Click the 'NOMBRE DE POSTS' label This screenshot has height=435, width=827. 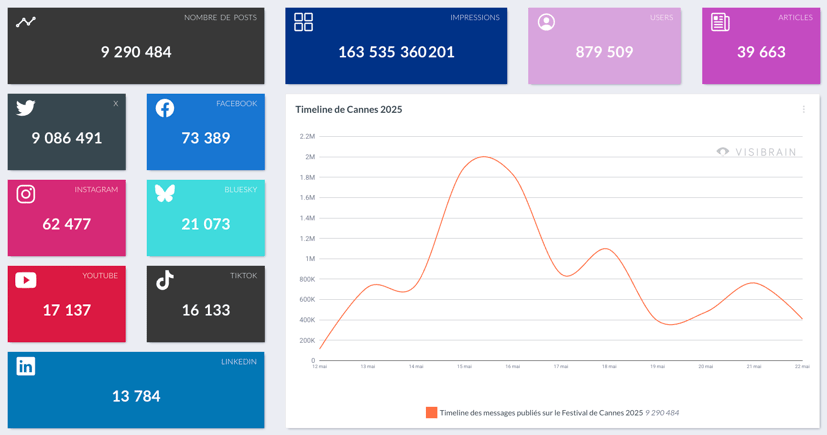[x=220, y=17]
